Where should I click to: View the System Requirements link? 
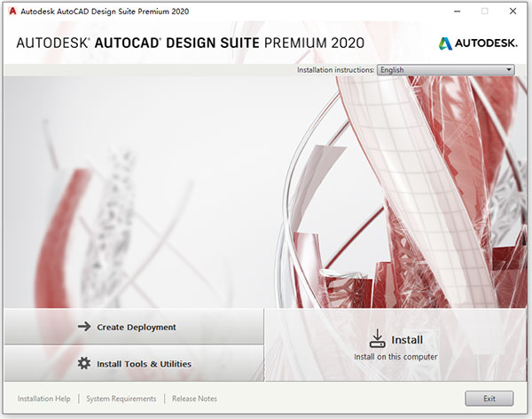[121, 399]
